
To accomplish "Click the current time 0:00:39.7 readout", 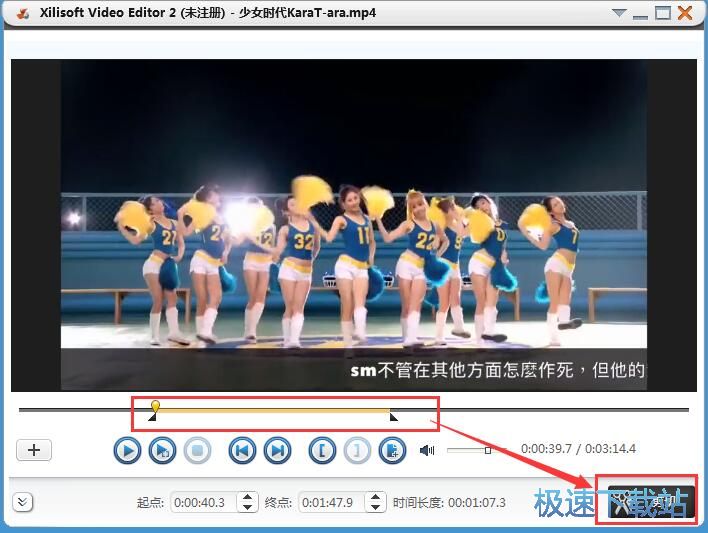I will [x=546, y=449].
